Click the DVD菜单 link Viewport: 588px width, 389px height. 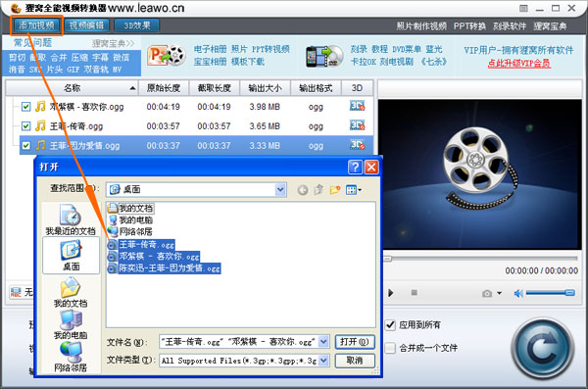pos(407,49)
